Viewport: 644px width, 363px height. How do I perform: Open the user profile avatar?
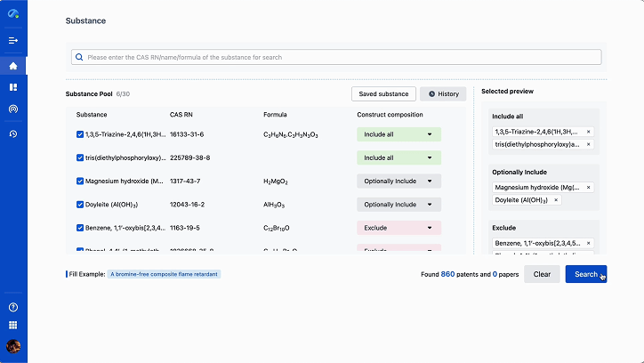(13, 346)
